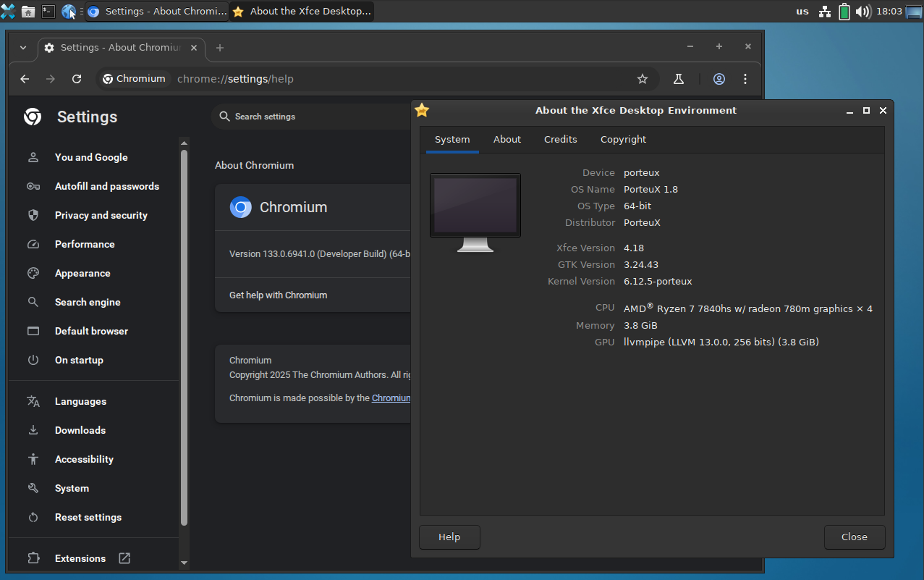
Task: Switch to the Copyright tab
Action: 623,140
